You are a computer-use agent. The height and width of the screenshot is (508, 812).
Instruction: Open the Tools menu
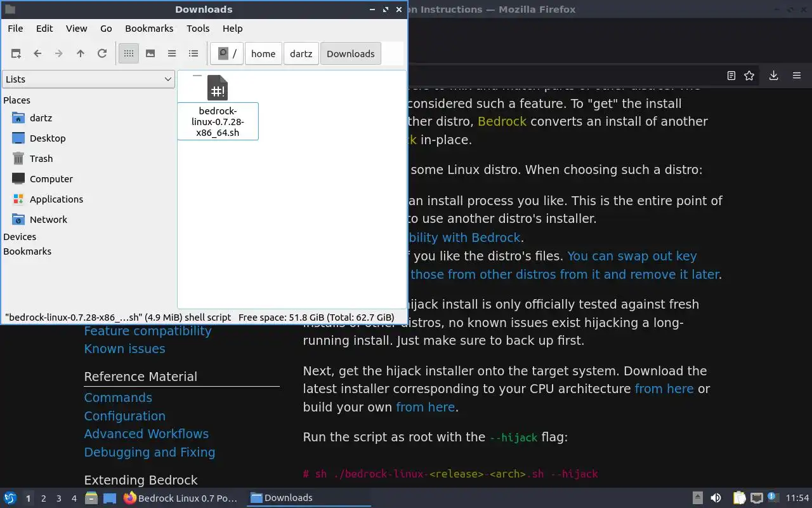click(198, 29)
